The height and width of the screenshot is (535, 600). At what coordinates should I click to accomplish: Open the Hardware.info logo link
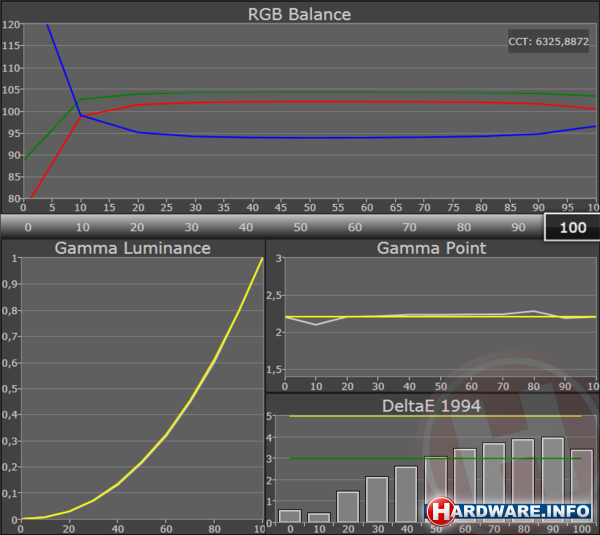click(x=510, y=511)
